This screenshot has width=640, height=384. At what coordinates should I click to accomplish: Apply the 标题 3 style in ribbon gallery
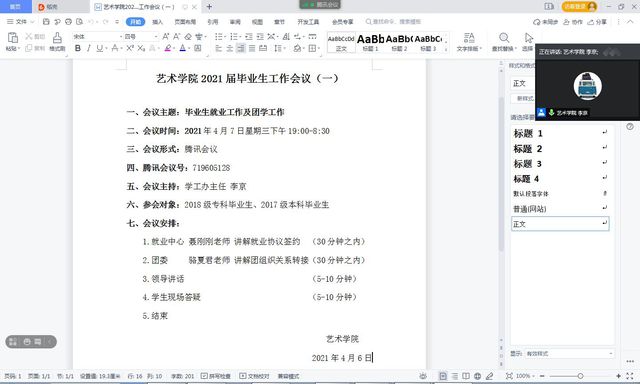pyautogui.click(x=428, y=42)
